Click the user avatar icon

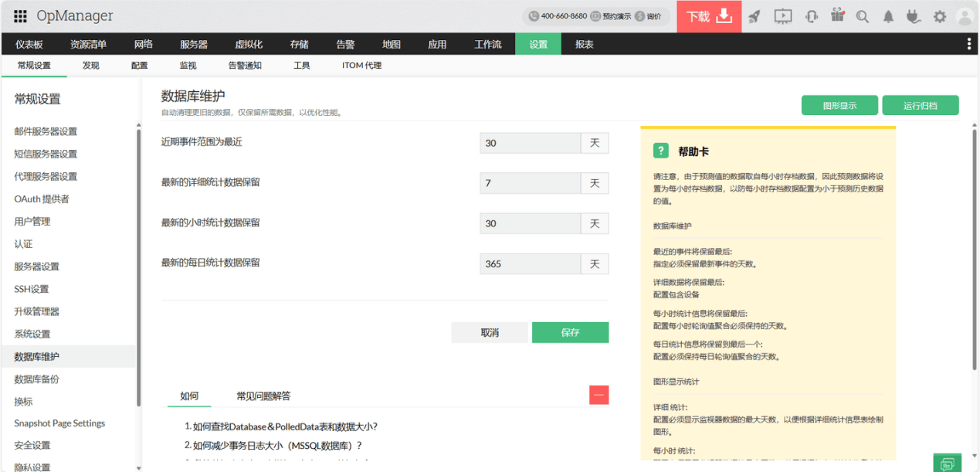pos(965,16)
